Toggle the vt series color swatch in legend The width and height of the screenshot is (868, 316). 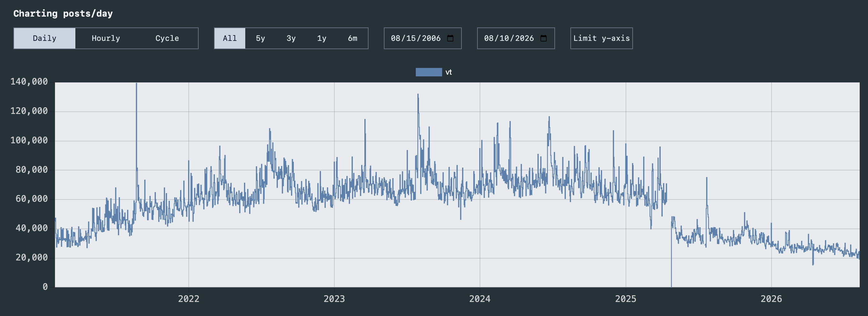point(429,72)
